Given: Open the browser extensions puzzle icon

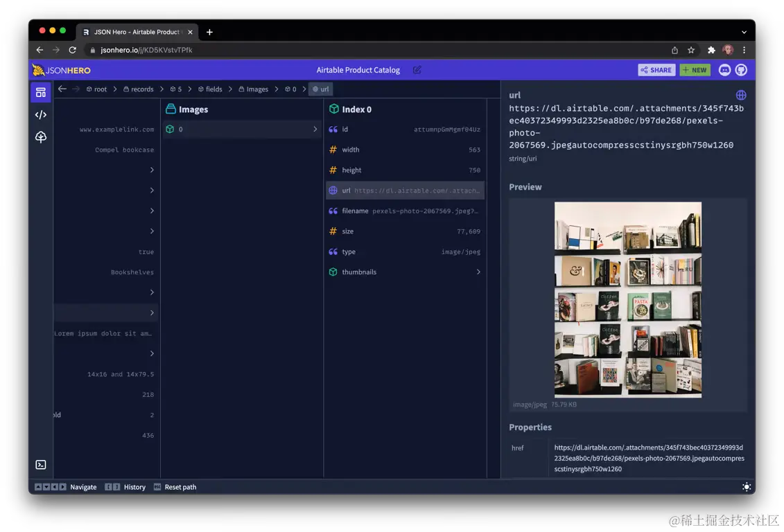Looking at the screenshot, I should [x=711, y=50].
